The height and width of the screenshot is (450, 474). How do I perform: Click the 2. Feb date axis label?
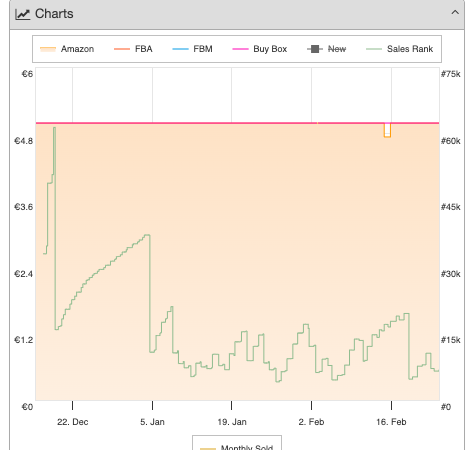point(311,422)
